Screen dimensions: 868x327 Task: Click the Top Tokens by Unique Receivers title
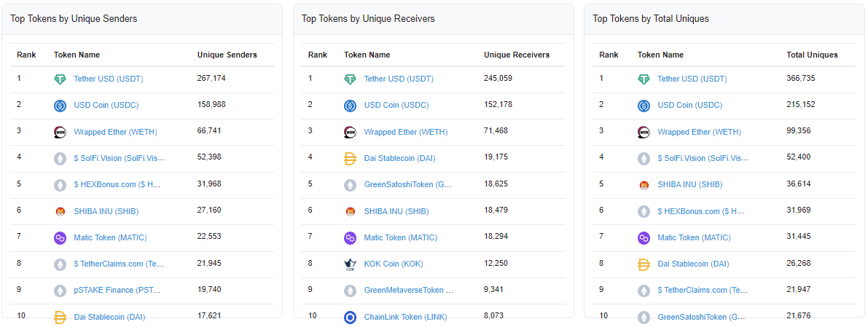(x=368, y=19)
